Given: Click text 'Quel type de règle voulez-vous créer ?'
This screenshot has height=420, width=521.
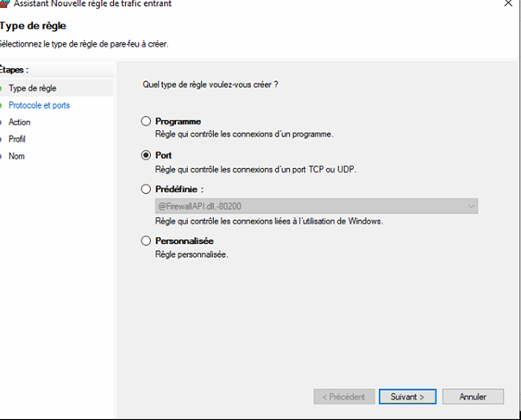Looking at the screenshot, I should tap(210, 85).
